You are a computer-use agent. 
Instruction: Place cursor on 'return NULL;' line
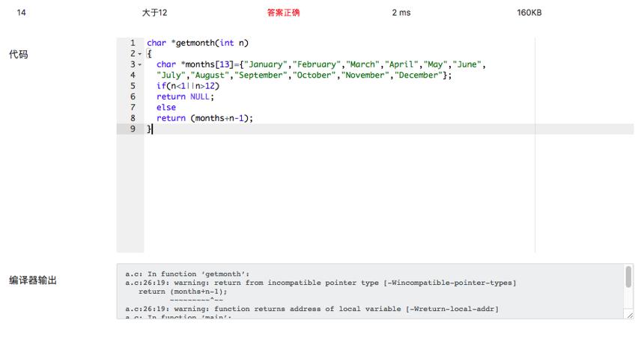[x=185, y=96]
